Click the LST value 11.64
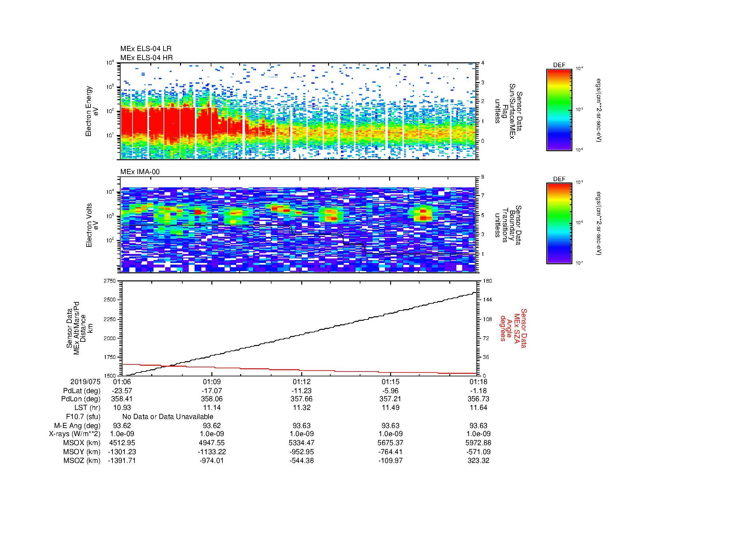This screenshot has width=756, height=534. (478, 408)
